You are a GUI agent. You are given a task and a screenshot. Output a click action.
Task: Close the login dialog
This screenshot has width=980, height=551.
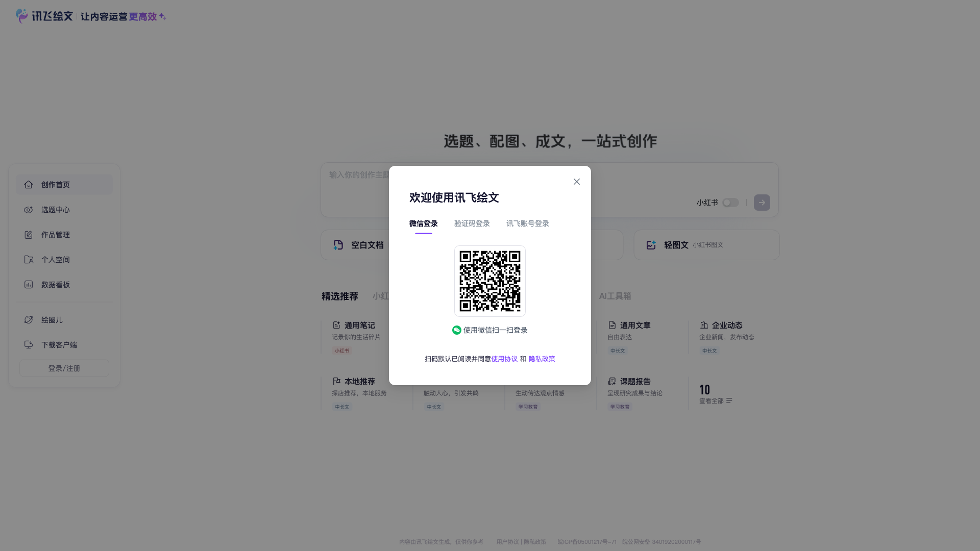[x=577, y=182]
